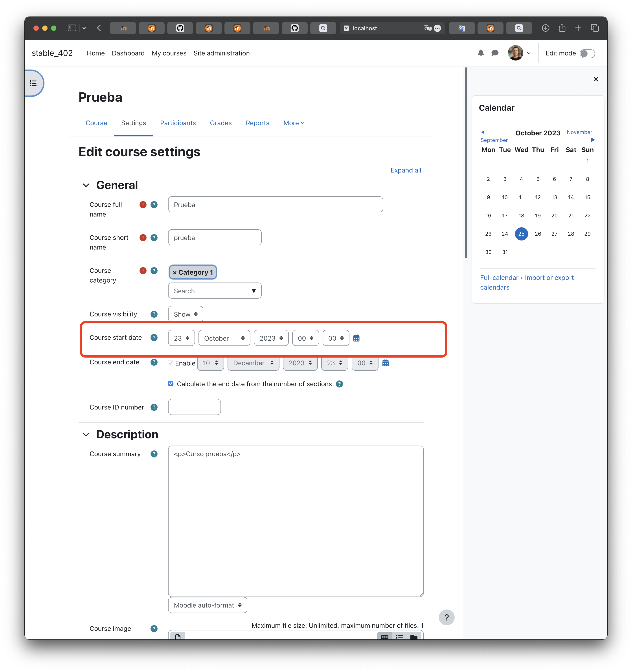Viewport: 632px width, 672px height.
Task: Open the Course category Search dropdown
Action: pyautogui.click(x=215, y=291)
